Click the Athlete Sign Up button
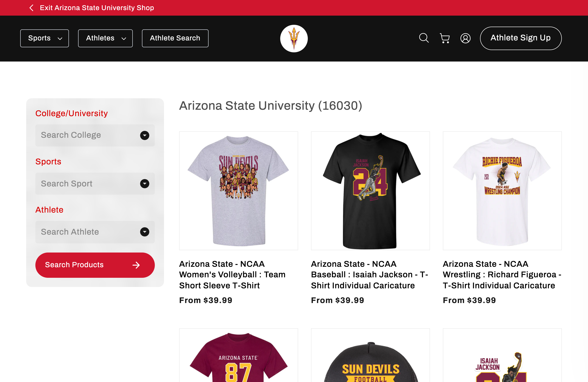 520,38
